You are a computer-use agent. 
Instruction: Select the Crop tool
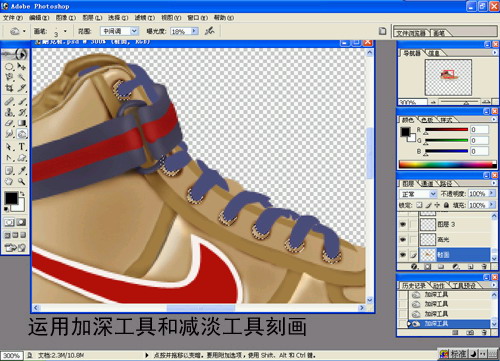click(9, 88)
